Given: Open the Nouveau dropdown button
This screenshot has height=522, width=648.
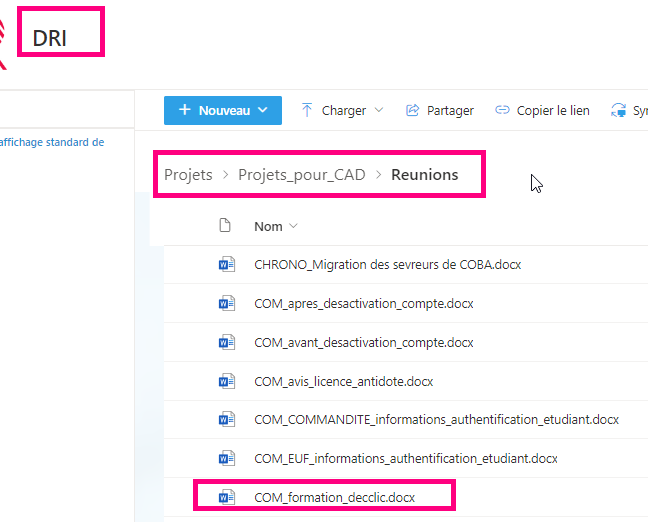Looking at the screenshot, I should coord(223,111).
